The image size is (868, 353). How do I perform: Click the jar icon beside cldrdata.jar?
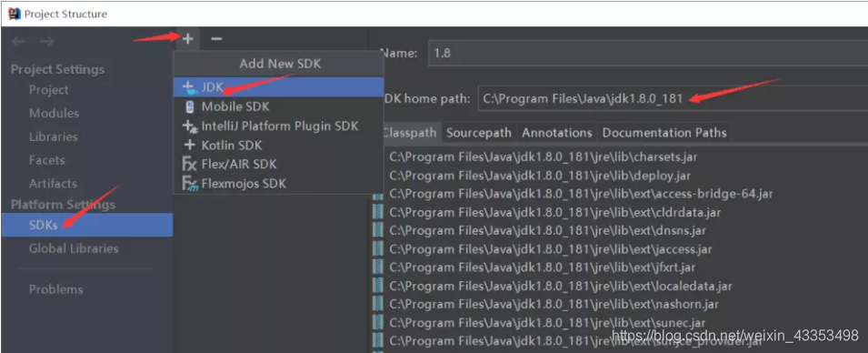tap(377, 212)
